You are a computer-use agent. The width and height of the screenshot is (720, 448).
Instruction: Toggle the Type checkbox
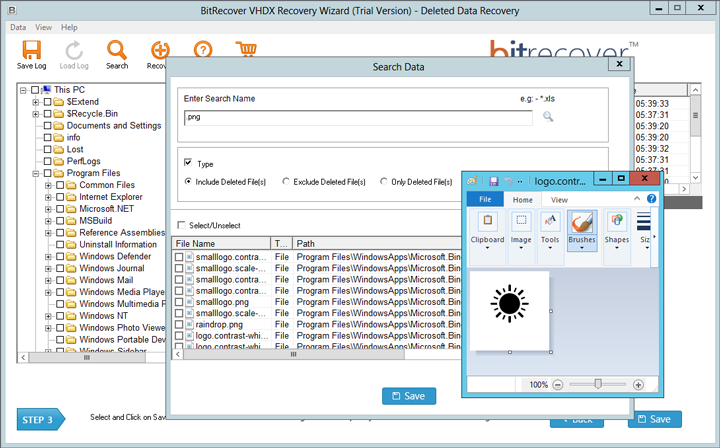click(x=188, y=162)
